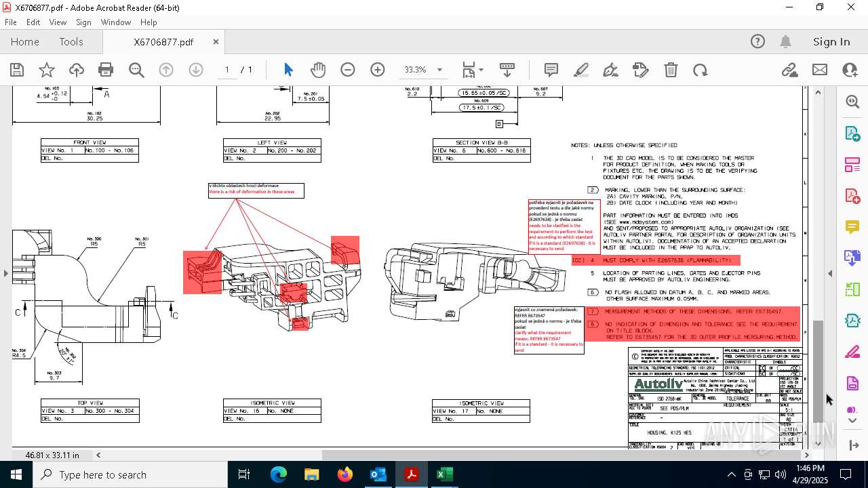
Task: Open Organize Pages tool in right pane
Action: 852,164
